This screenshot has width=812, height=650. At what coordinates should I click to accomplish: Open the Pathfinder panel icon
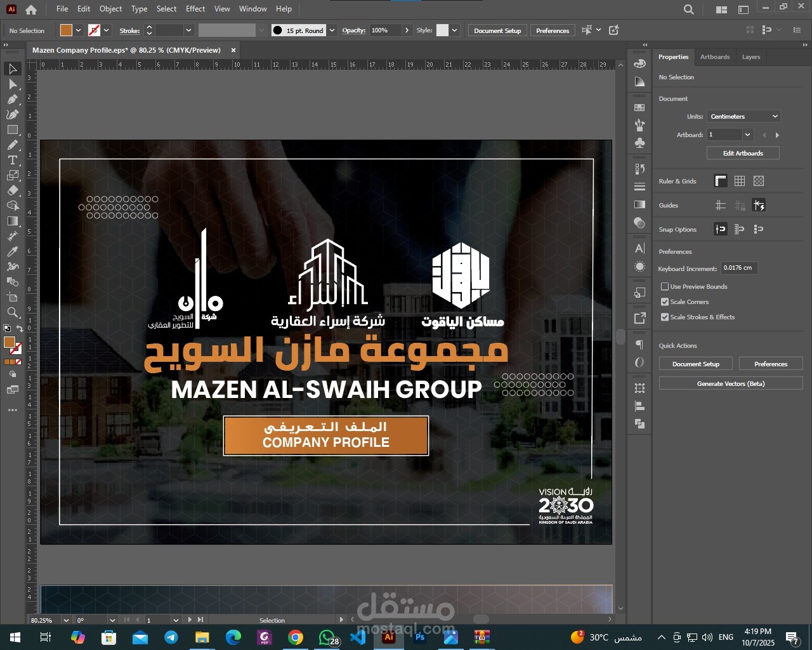point(639,423)
